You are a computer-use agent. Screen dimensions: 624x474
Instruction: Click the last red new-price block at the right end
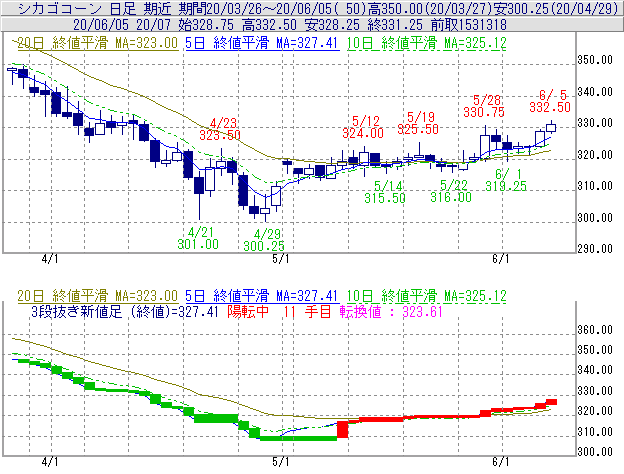(x=551, y=402)
